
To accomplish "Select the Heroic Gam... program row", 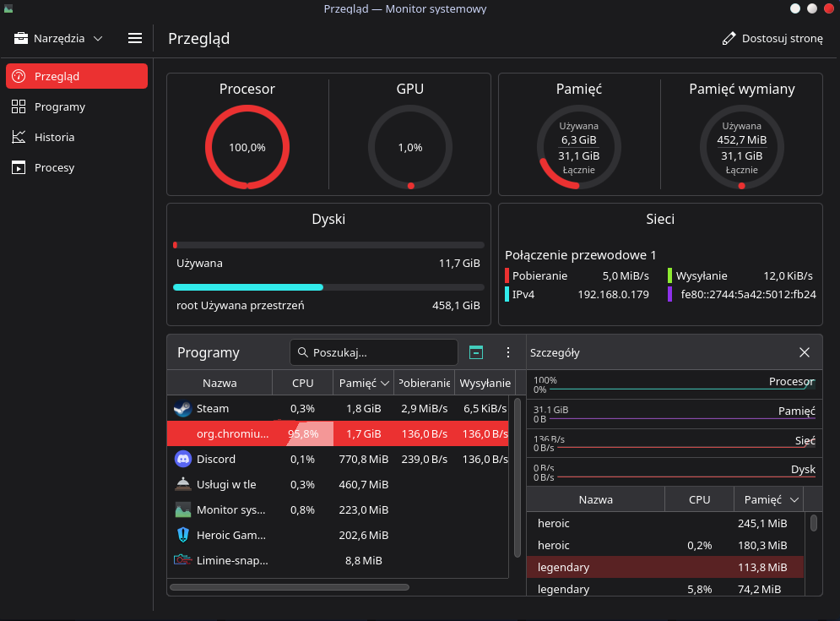I will (x=338, y=535).
